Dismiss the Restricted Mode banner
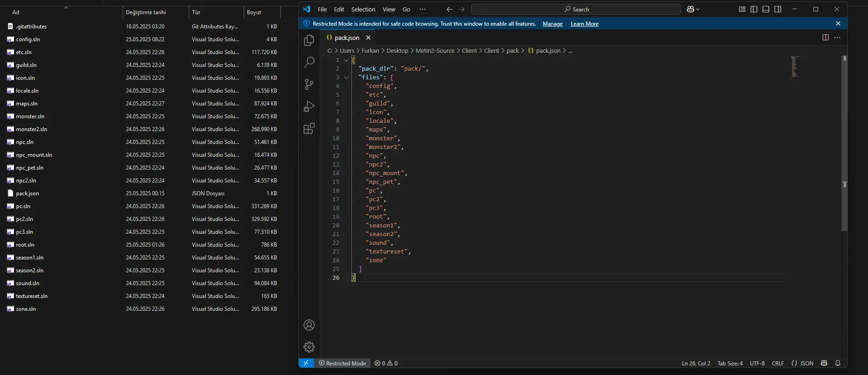868x375 pixels. 838,23
